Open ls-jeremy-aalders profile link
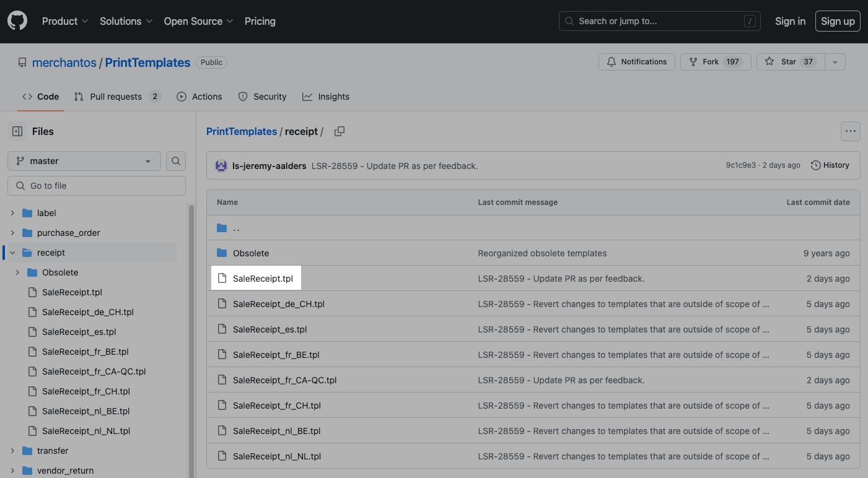 [x=270, y=166]
